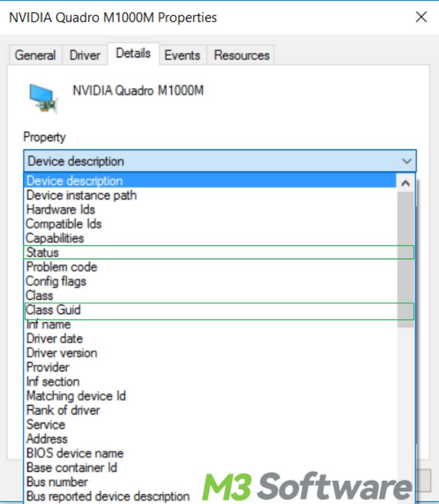Click the property list scrollbar thumb
The image size is (439, 504).
pos(406,260)
